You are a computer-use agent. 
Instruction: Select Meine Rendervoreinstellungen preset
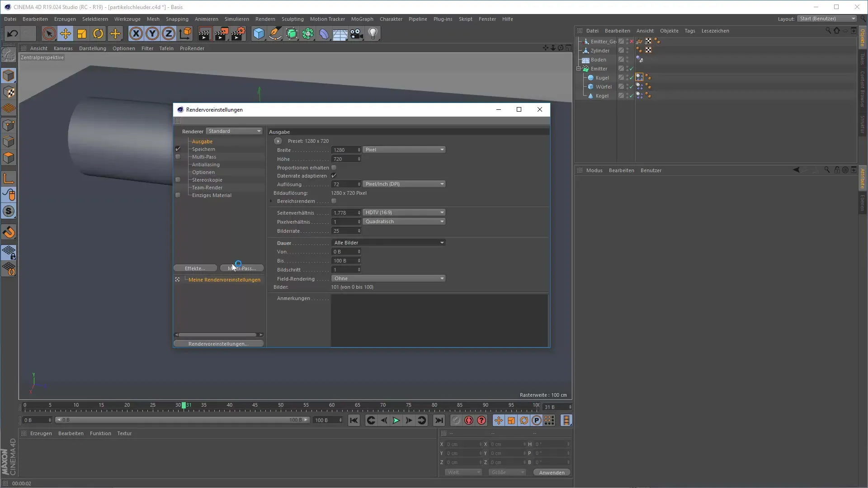pyautogui.click(x=224, y=280)
